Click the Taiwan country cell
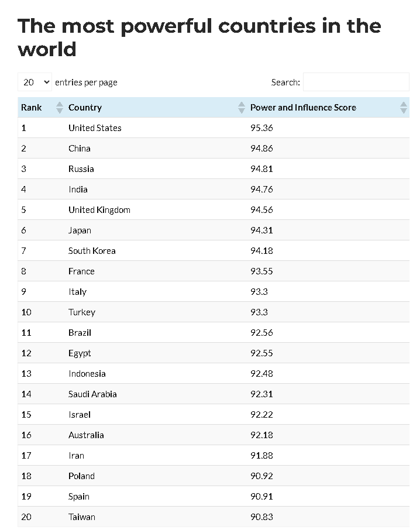The width and height of the screenshot is (420, 530). tap(82, 517)
